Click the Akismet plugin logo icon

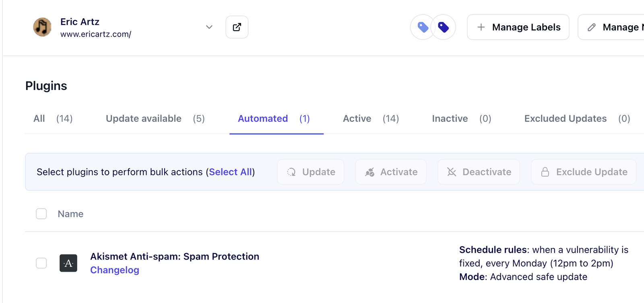68,263
